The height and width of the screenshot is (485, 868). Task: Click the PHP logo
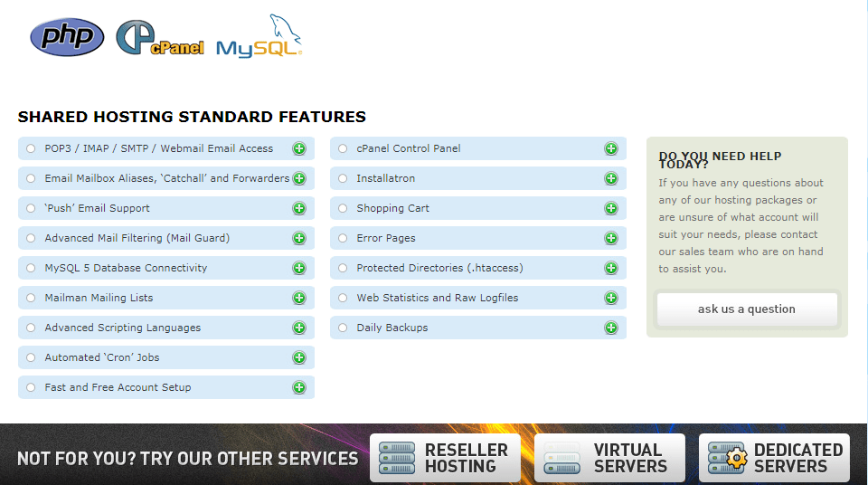click(67, 37)
